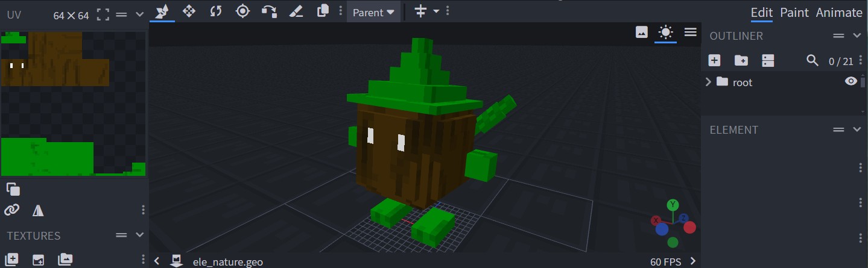The height and width of the screenshot is (268, 868).
Task: Open the outliner search magnifier
Action: (813, 60)
